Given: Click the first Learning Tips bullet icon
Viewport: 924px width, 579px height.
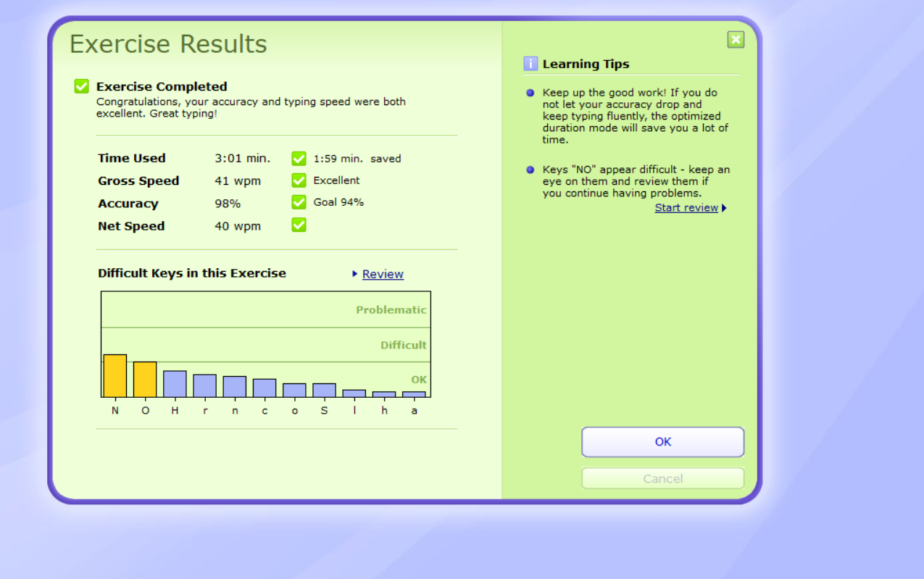Looking at the screenshot, I should tap(530, 93).
